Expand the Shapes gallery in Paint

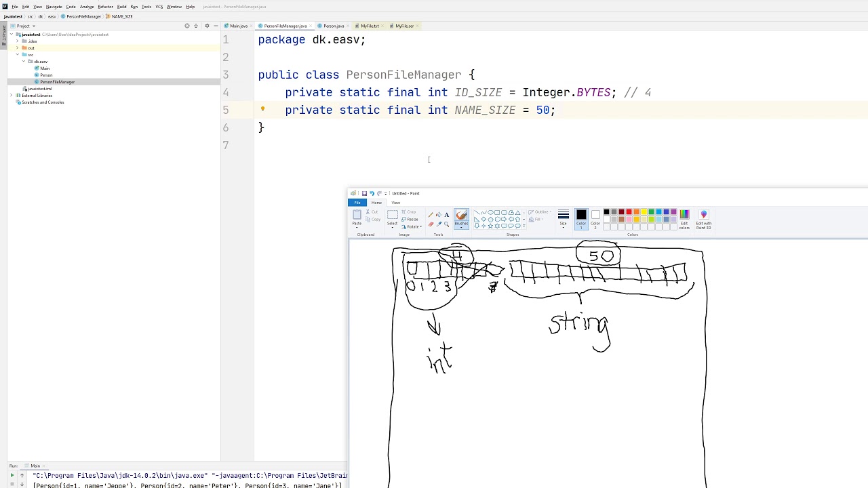pos(524,226)
